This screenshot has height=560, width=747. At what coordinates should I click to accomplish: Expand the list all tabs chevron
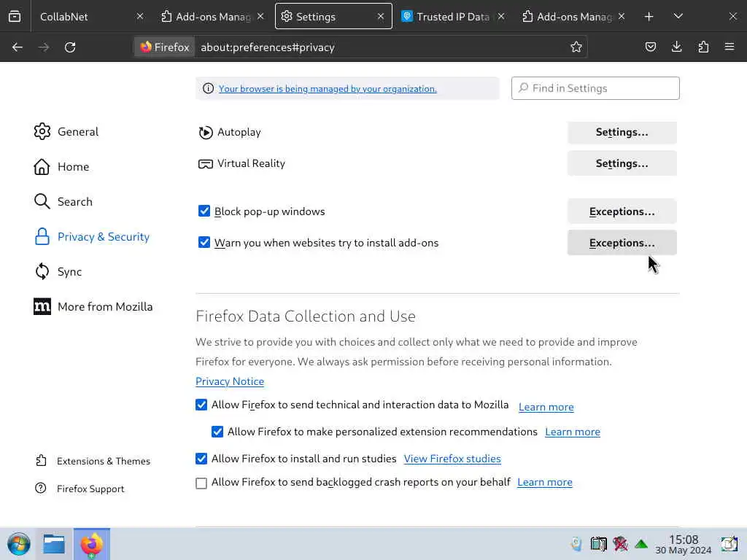[678, 17]
